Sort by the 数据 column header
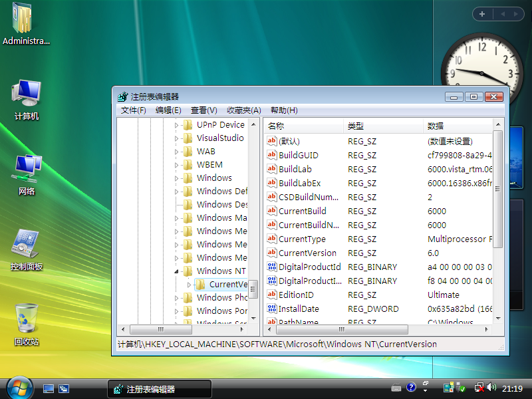Image resolution: width=532 pixels, height=399 pixels. pos(458,126)
